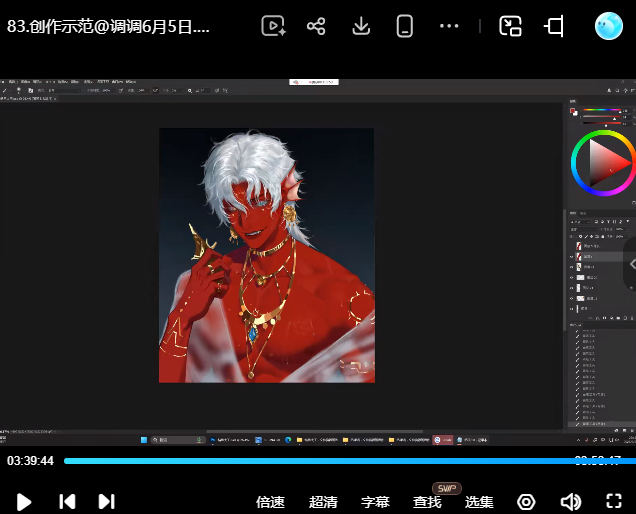636x514 pixels.
Task: Click the 03:39:44 elapsed time label
Action: pyautogui.click(x=30, y=461)
